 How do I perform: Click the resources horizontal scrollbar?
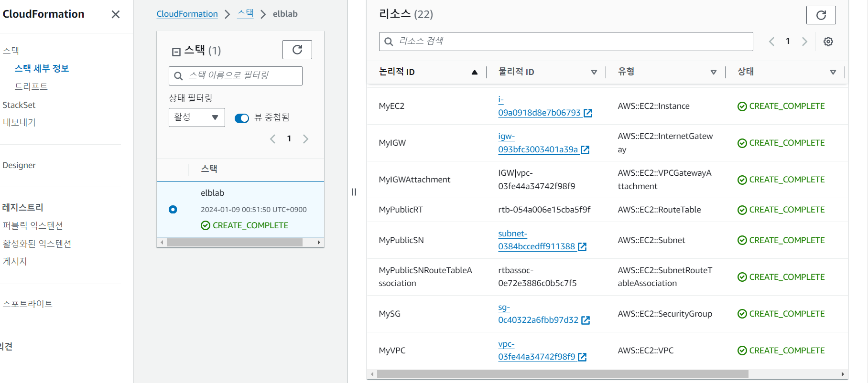click(563, 374)
